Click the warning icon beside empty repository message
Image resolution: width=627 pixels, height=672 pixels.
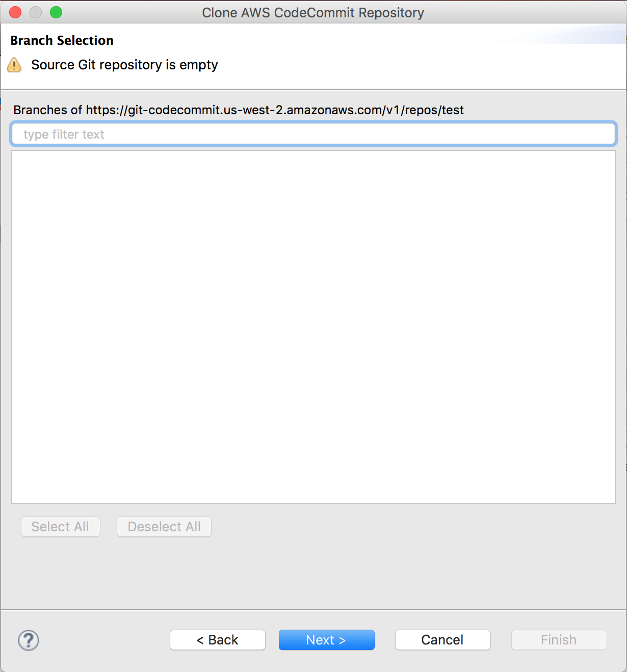point(14,65)
